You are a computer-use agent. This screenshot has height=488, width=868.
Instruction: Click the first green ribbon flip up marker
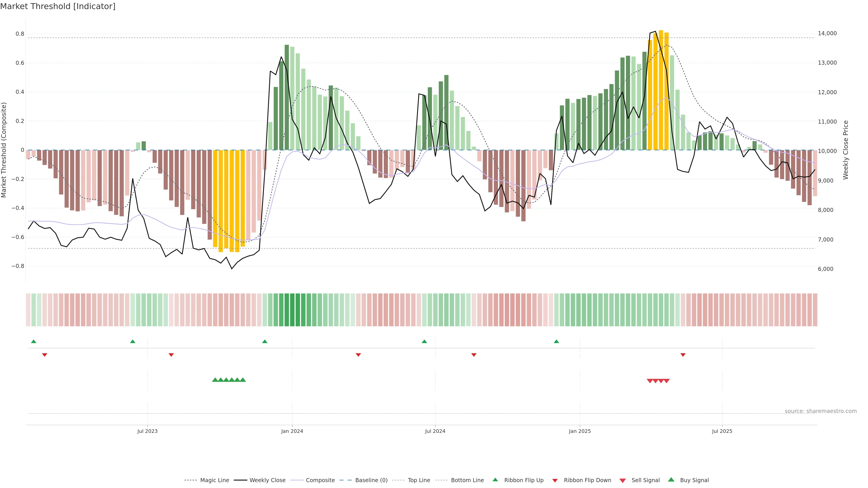coord(33,342)
